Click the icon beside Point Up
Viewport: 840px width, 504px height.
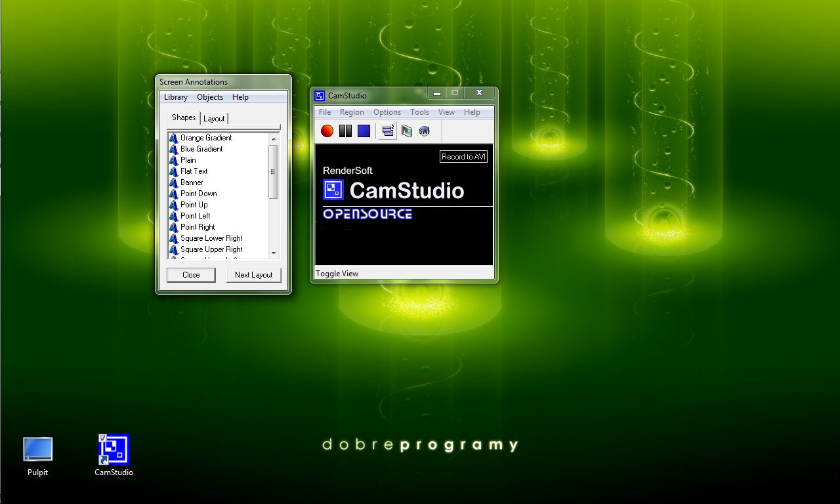coord(174,205)
